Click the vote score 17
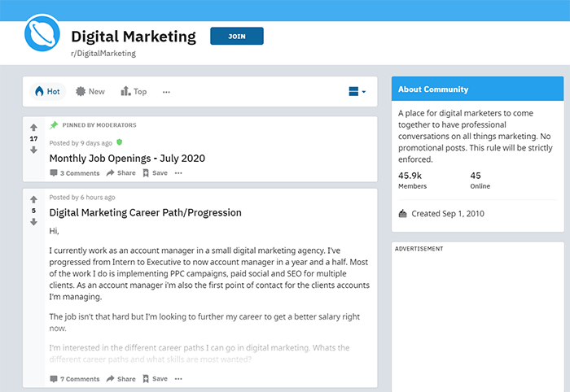The image size is (570, 392). (34, 138)
